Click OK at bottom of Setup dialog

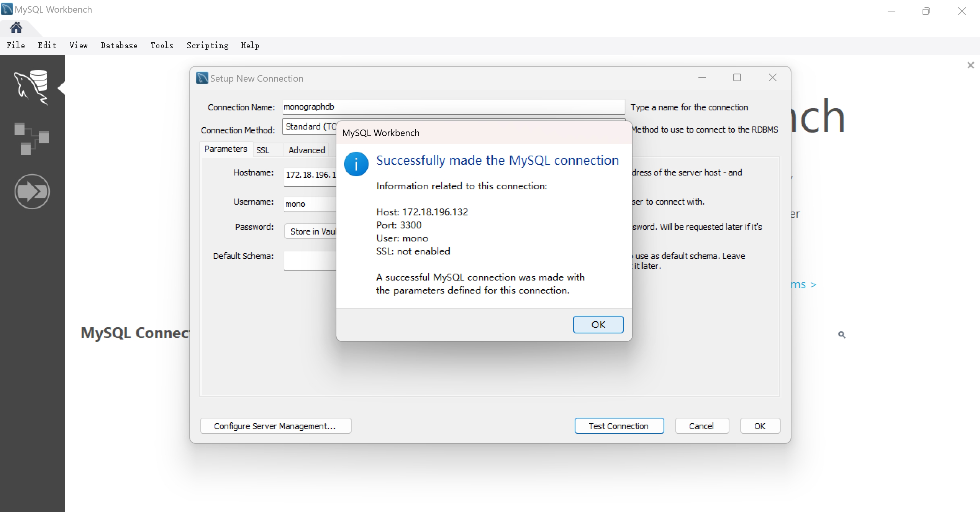tap(760, 426)
